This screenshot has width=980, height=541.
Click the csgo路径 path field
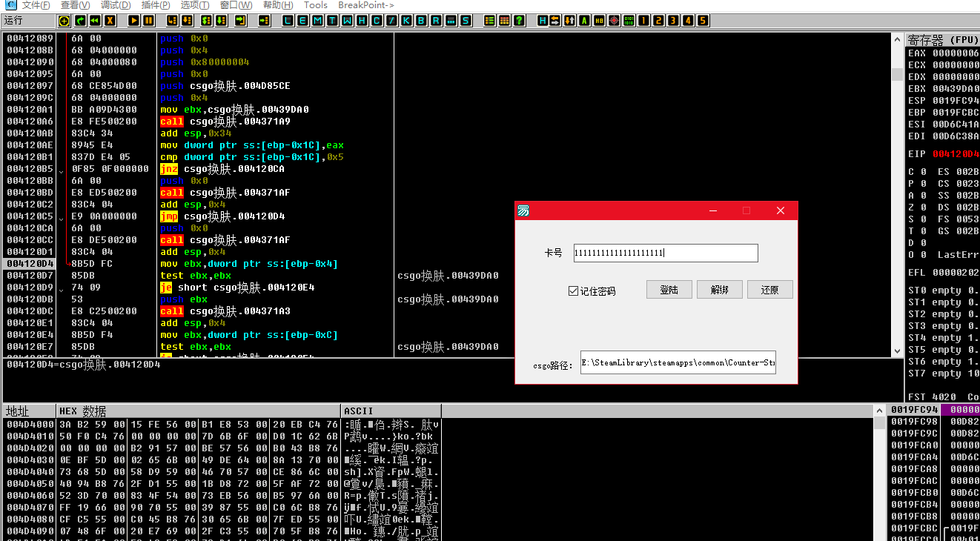pyautogui.click(x=678, y=362)
